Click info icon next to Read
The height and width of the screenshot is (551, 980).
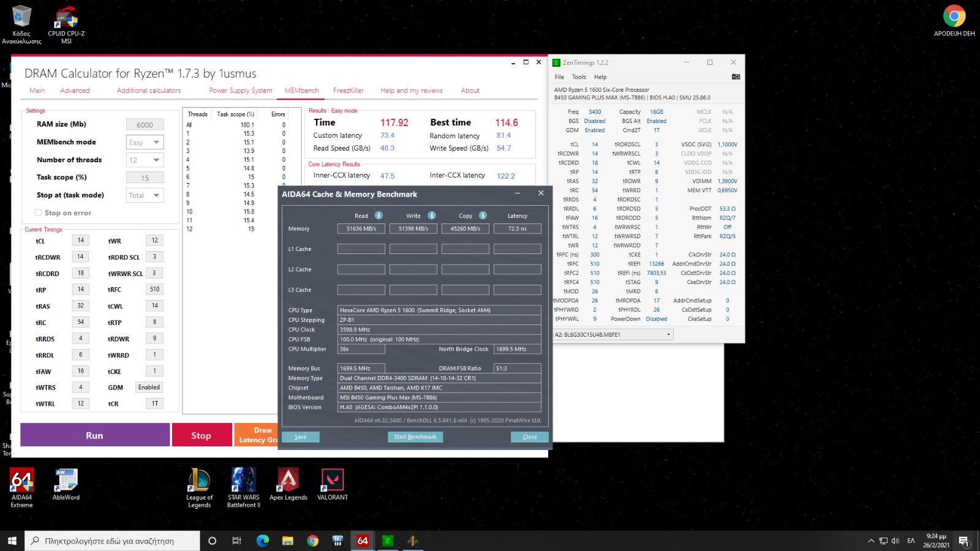pos(379,216)
